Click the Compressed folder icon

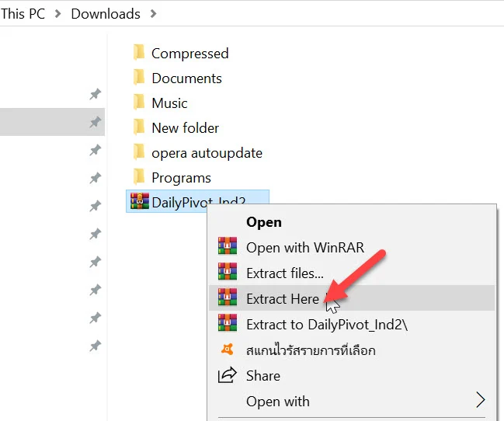[x=139, y=52]
